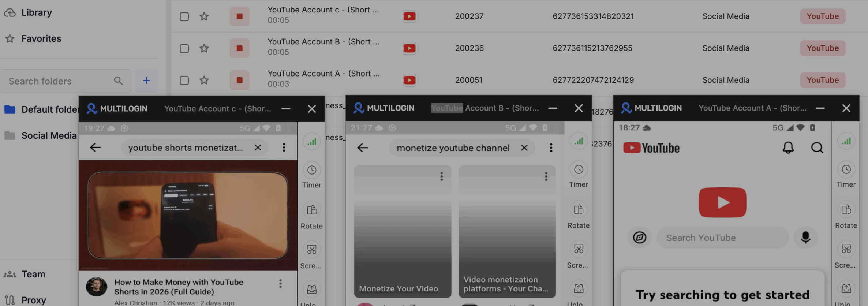Open three-dot menu beside Account c search
The image size is (868, 306).
(x=284, y=148)
